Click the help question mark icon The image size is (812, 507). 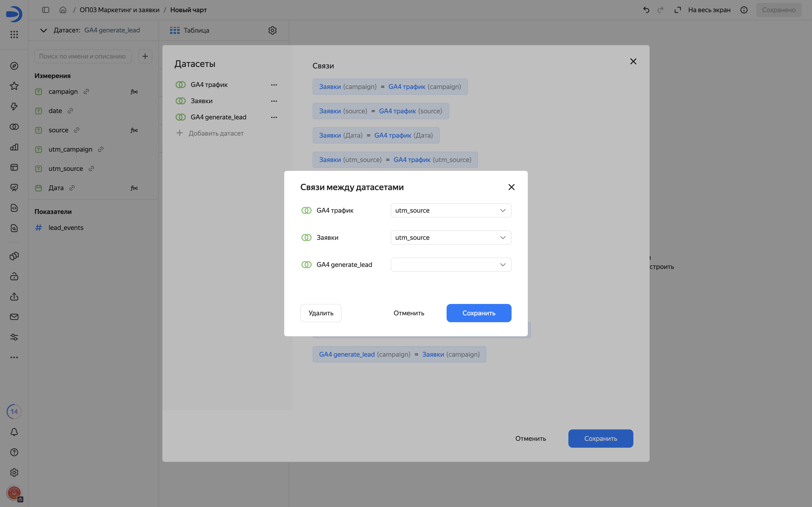pos(14,452)
